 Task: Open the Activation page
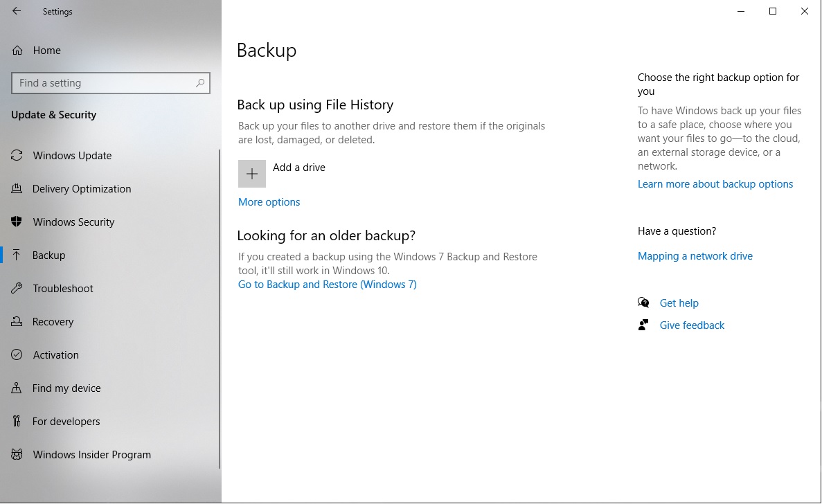55,354
